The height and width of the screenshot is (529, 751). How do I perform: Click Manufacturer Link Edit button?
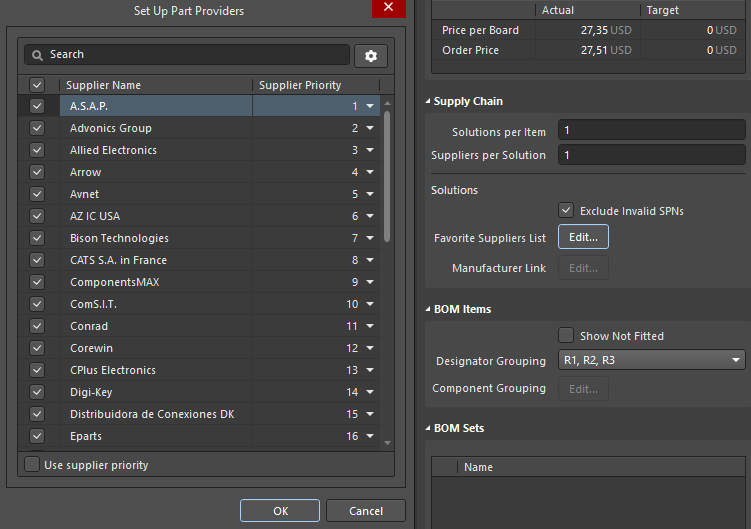[583, 268]
